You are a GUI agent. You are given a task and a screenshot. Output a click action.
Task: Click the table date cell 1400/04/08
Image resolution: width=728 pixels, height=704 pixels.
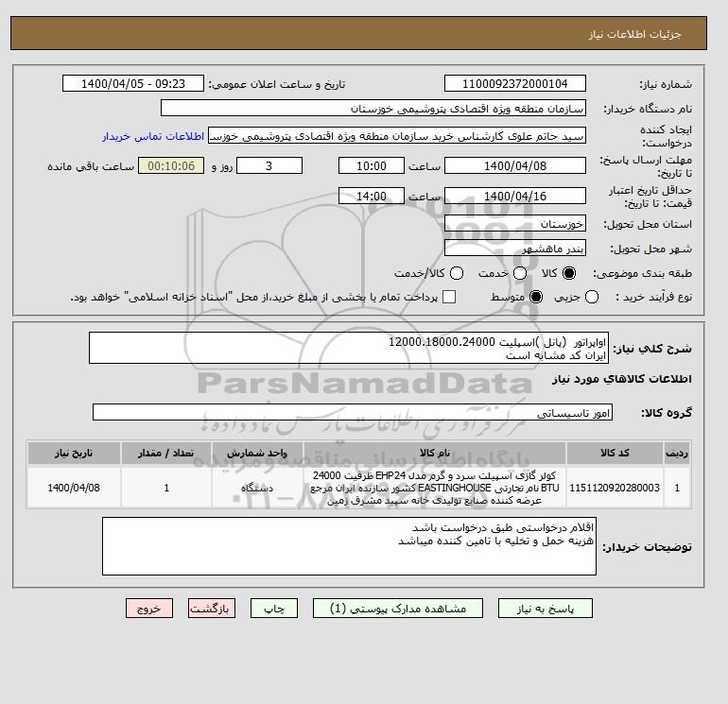coord(74,488)
